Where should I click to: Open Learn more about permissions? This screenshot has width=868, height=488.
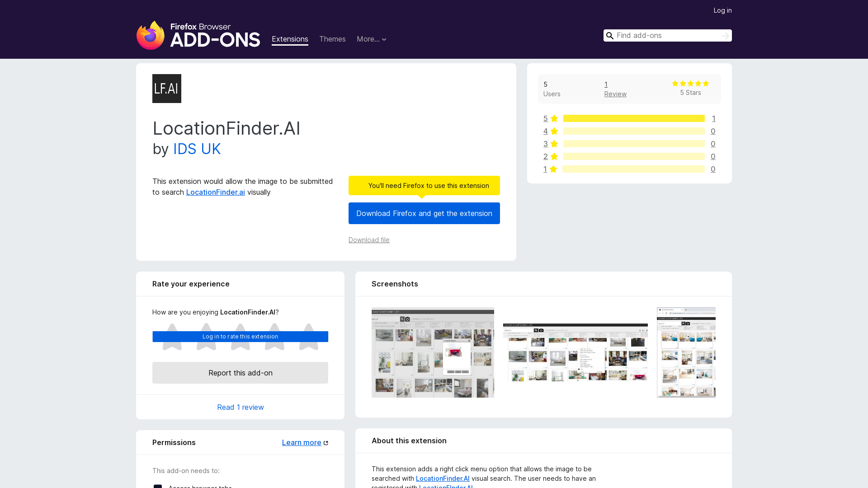tap(305, 442)
